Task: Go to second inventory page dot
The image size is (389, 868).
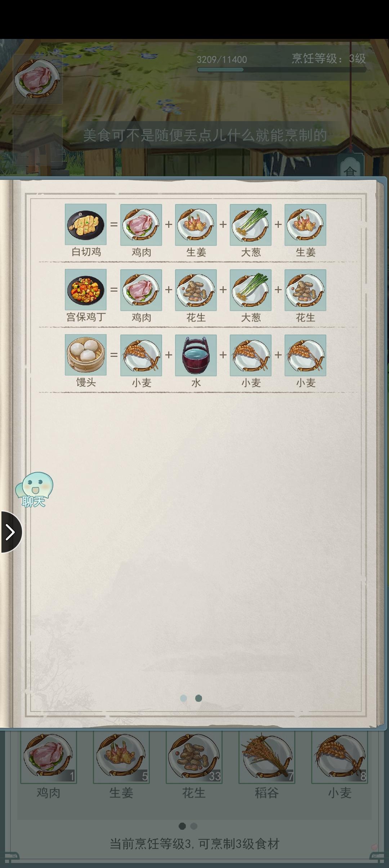Action: click(194, 826)
